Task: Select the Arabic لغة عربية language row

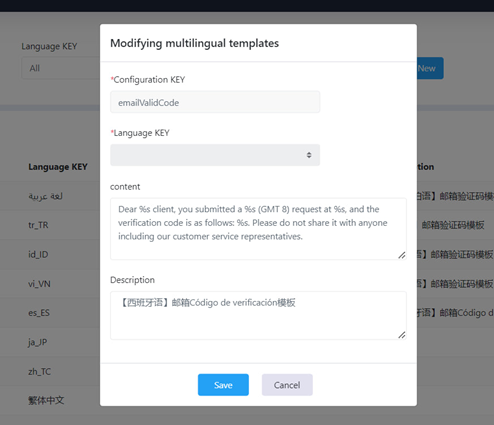Action: point(45,196)
